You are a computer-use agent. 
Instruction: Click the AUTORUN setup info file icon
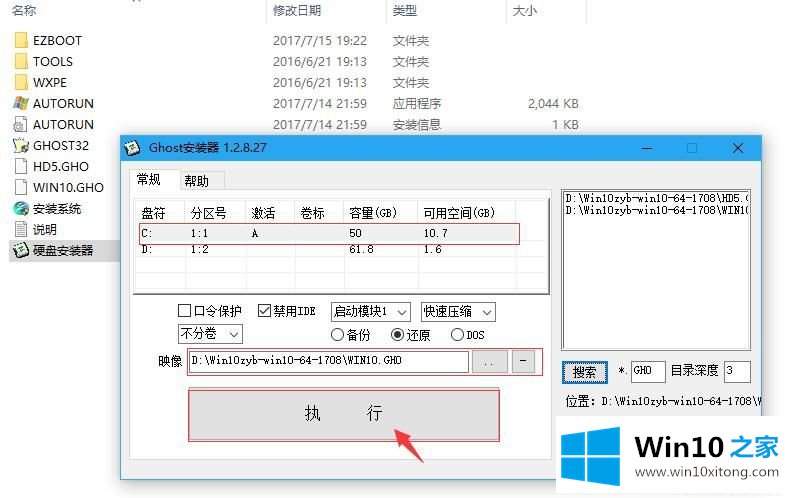click(21, 124)
